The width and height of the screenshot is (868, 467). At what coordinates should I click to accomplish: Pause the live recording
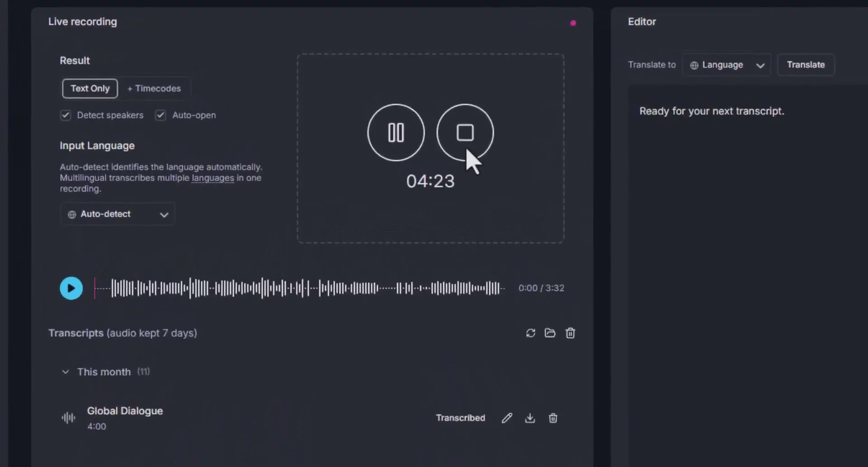click(x=396, y=133)
